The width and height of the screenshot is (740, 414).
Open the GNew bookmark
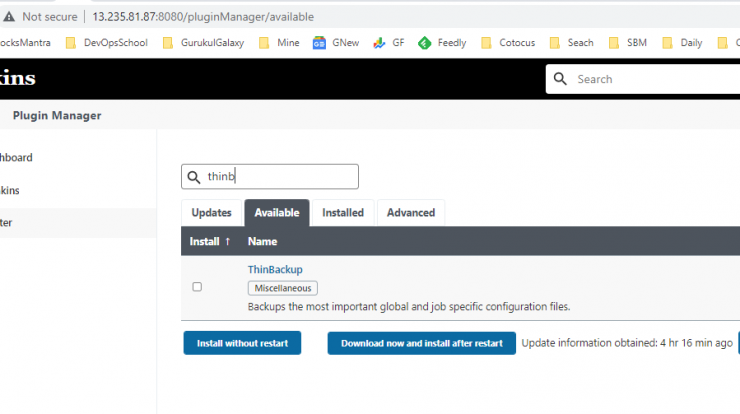336,43
